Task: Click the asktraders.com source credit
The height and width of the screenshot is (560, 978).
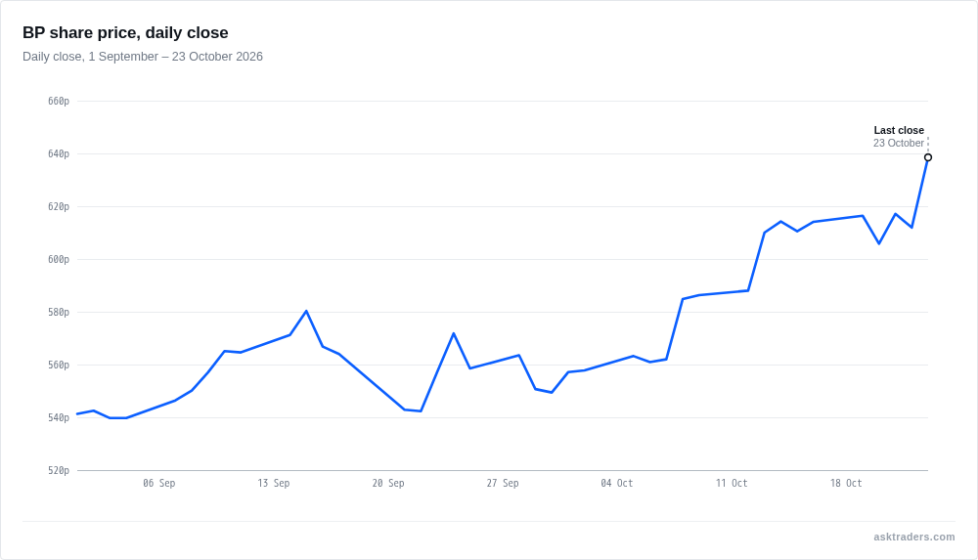Action: (913, 537)
